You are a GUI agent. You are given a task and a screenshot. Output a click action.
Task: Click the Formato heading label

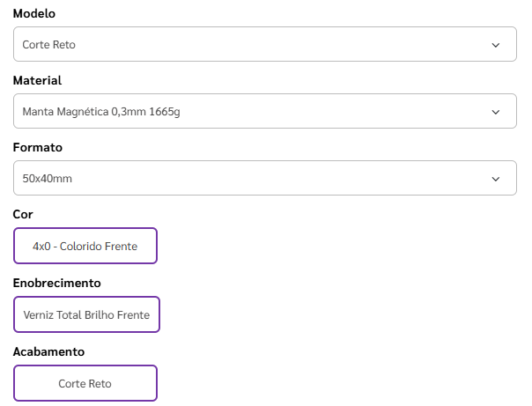click(x=37, y=147)
